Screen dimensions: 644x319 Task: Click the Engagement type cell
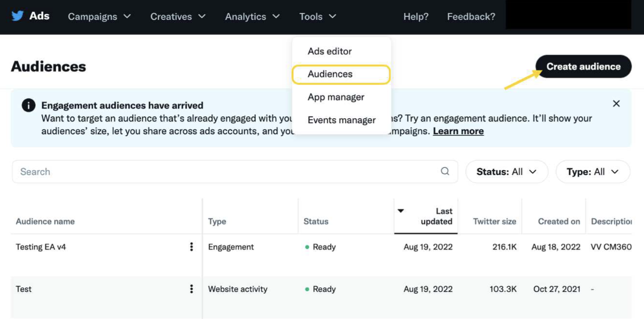pyautogui.click(x=231, y=247)
